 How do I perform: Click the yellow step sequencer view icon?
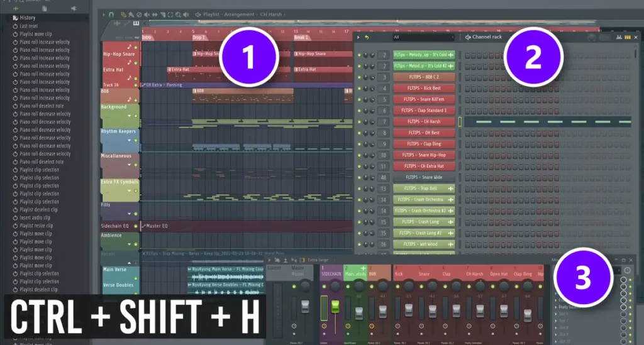point(627,37)
